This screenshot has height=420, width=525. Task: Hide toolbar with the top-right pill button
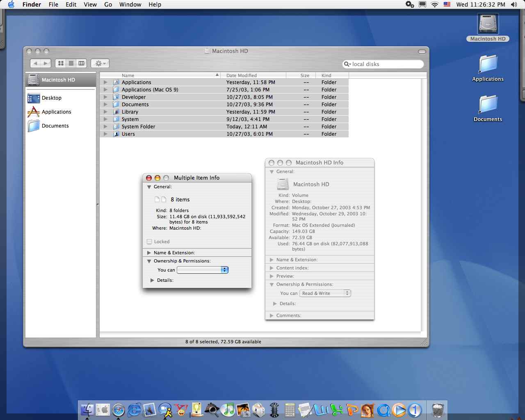tap(422, 51)
